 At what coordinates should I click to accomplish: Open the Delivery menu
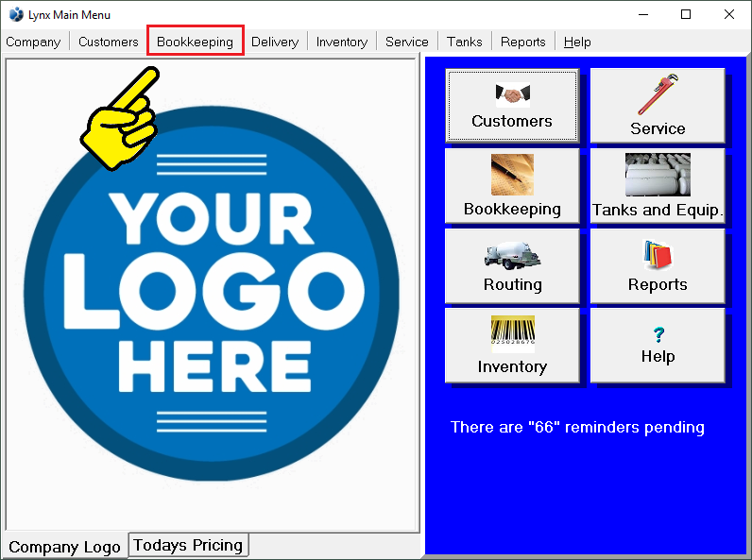point(275,42)
